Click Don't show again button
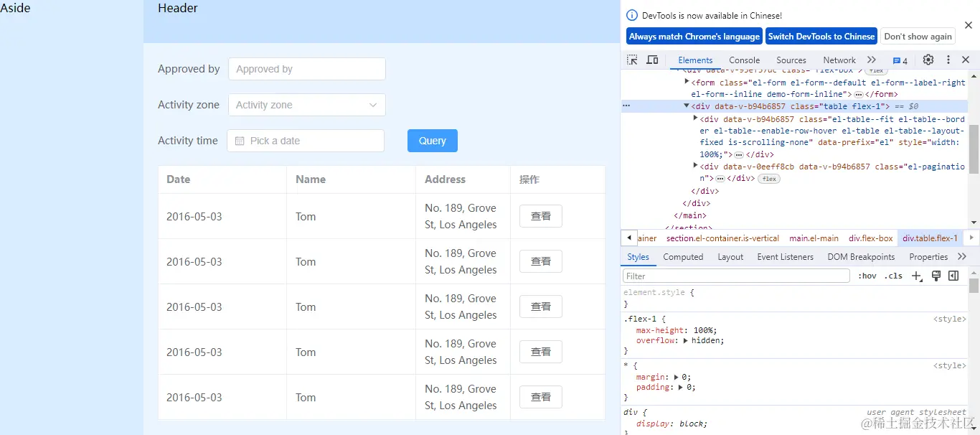Screen dimensions: 980x435 click(x=918, y=37)
